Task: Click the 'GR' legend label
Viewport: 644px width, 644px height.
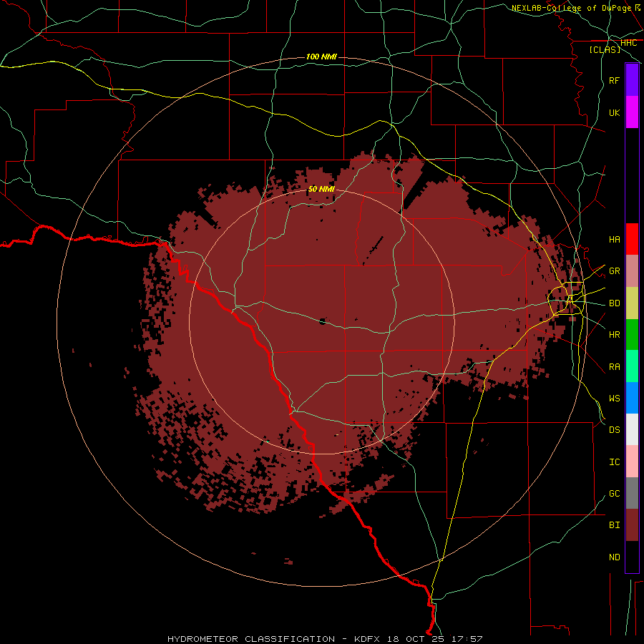Action: tap(614, 271)
